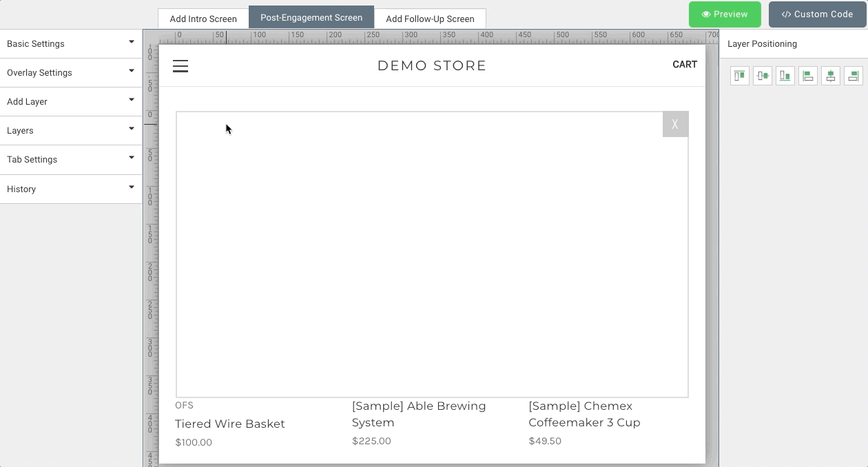Click the green Preview button
Viewport: 868px width, 467px height.
coord(725,14)
